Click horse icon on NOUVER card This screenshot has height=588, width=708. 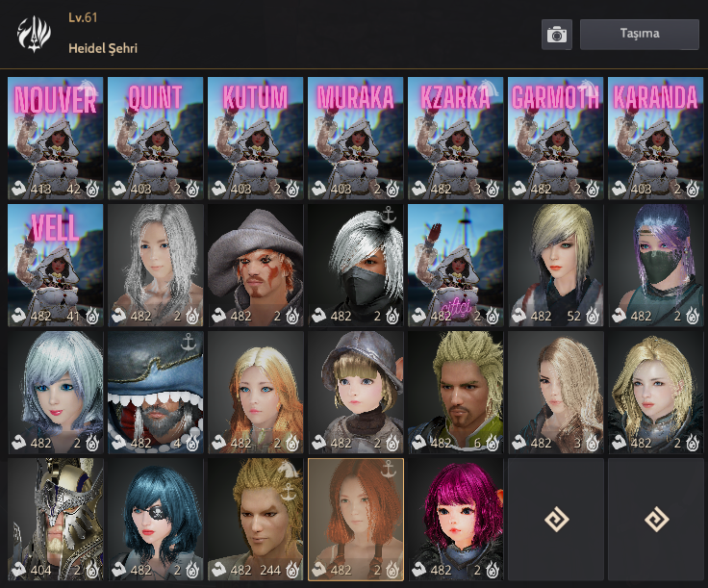point(88,87)
